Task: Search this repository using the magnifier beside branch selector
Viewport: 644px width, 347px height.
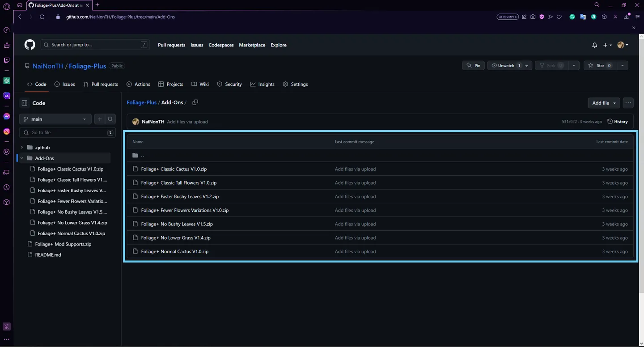Action: click(x=110, y=119)
